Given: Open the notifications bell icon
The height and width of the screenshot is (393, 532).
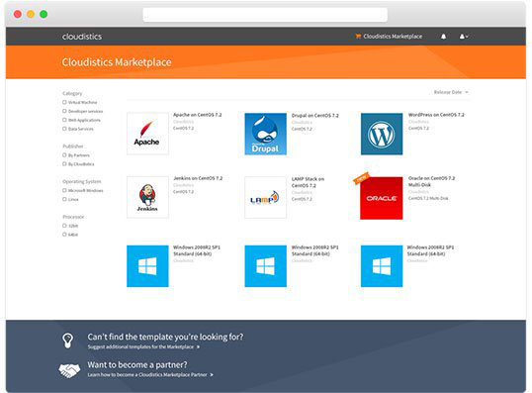Looking at the screenshot, I should click(443, 37).
